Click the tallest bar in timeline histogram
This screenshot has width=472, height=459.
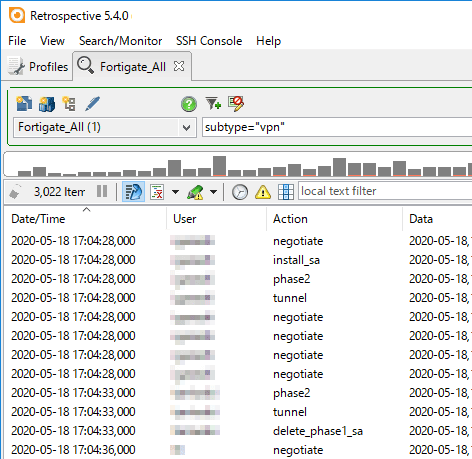(219, 166)
